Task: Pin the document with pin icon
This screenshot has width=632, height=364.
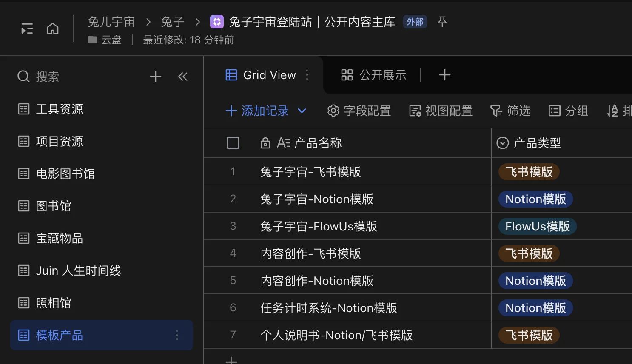Action: coord(442,22)
